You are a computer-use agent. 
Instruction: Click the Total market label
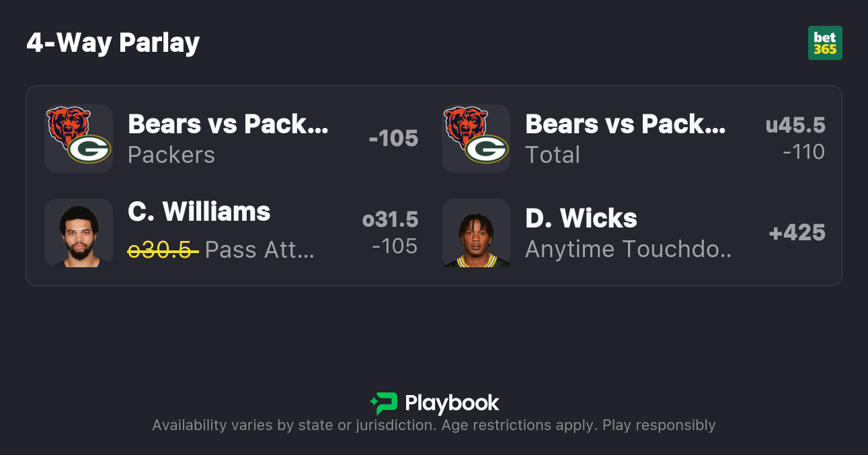point(552,155)
